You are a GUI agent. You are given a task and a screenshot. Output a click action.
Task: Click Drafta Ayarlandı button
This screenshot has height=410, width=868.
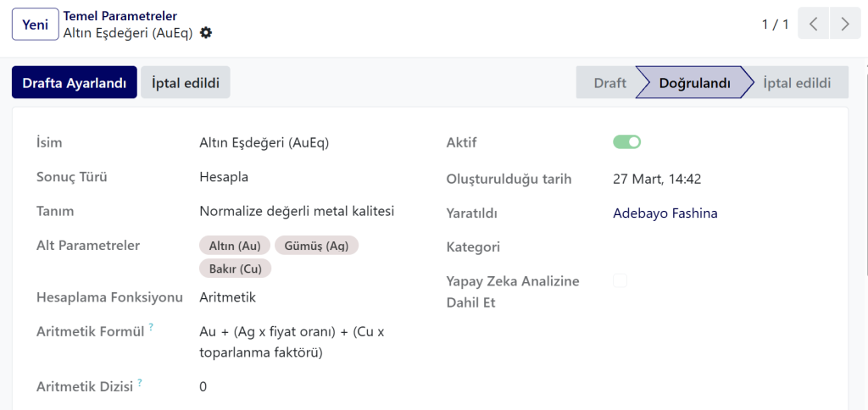click(75, 83)
